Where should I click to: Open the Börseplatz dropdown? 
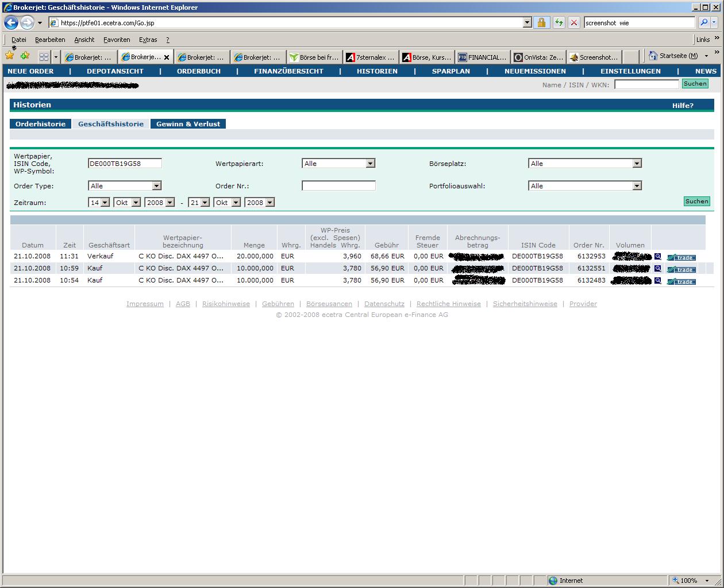tap(584, 164)
